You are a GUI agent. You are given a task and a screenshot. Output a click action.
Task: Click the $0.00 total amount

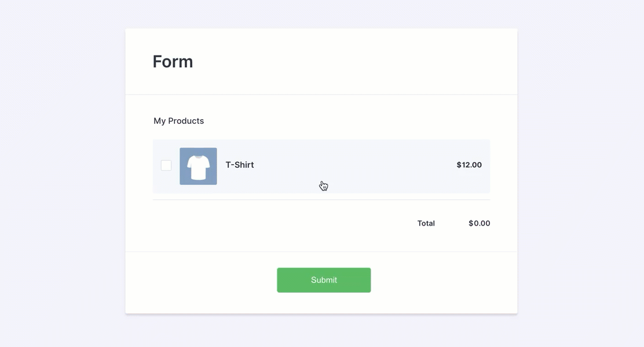tap(479, 223)
